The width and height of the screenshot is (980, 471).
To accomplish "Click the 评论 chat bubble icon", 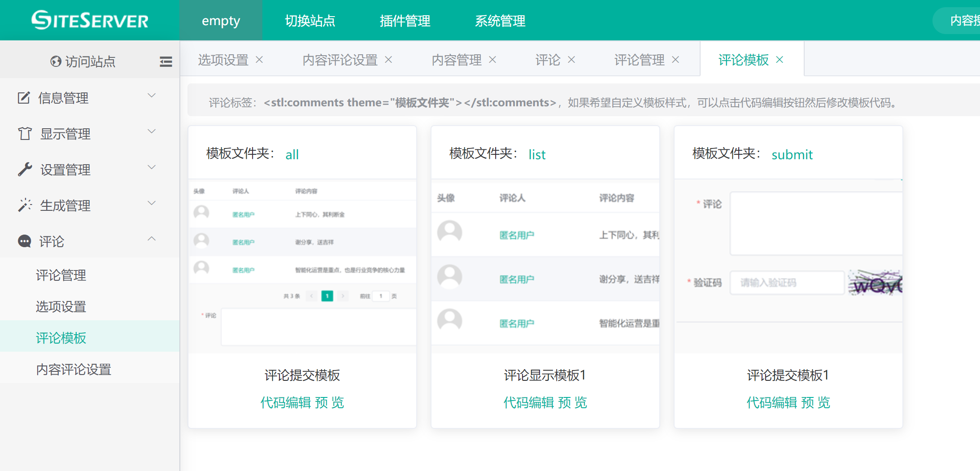I will 25,241.
